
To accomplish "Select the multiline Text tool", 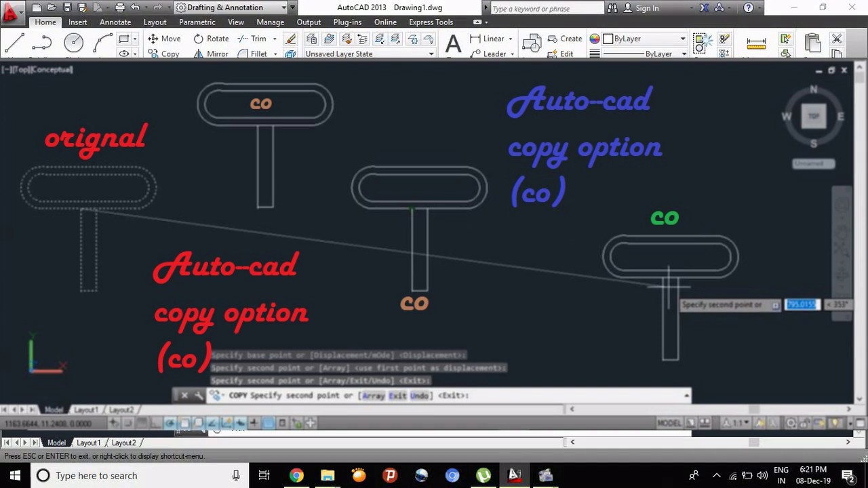I will tap(453, 45).
